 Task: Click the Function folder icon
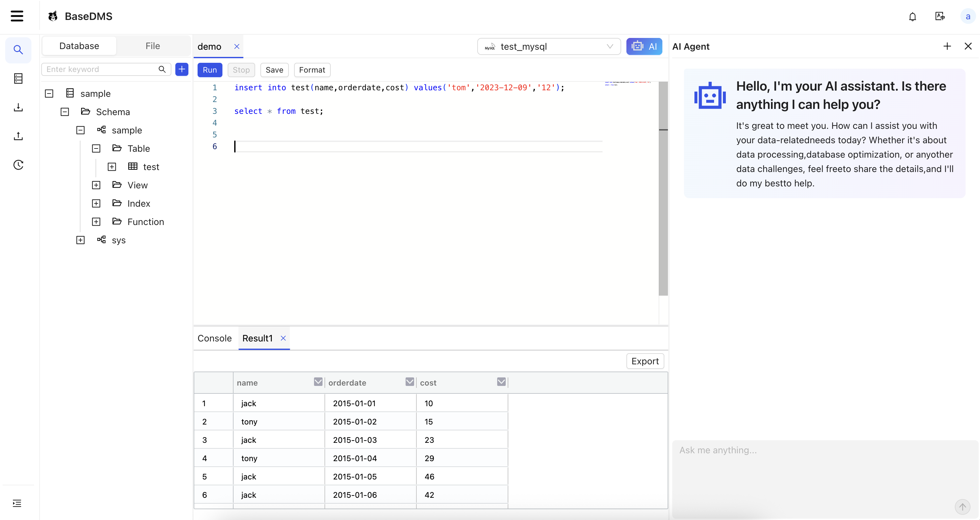pyautogui.click(x=117, y=221)
